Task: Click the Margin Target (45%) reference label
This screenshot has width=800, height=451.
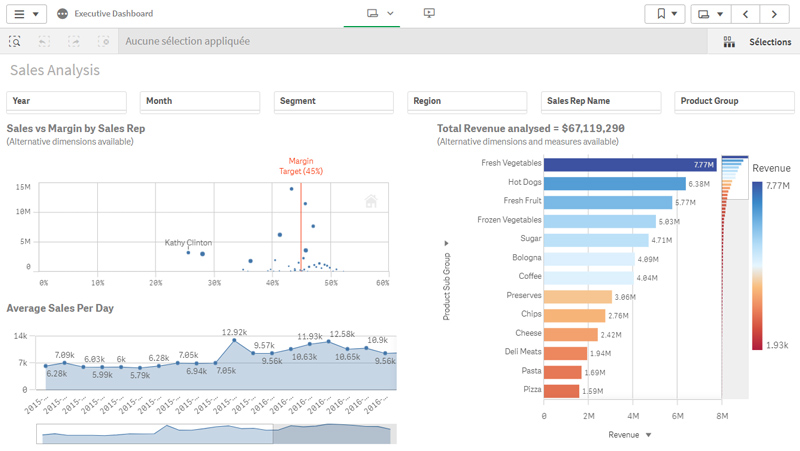Action: [301, 166]
